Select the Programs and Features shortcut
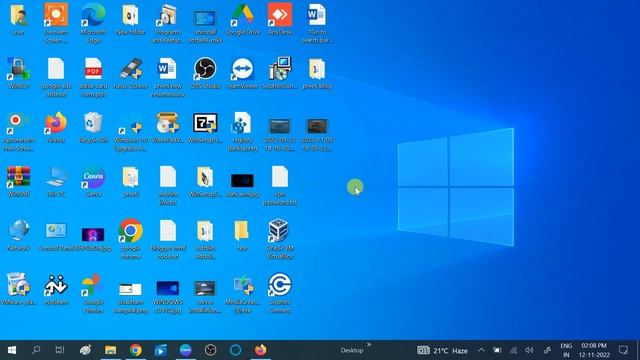The image size is (640, 360). click(x=168, y=22)
